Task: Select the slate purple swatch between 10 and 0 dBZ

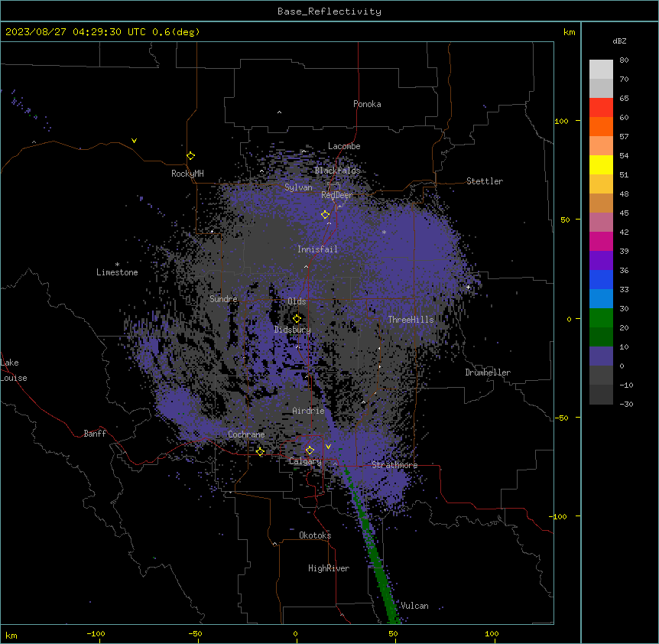Action: [x=601, y=356]
